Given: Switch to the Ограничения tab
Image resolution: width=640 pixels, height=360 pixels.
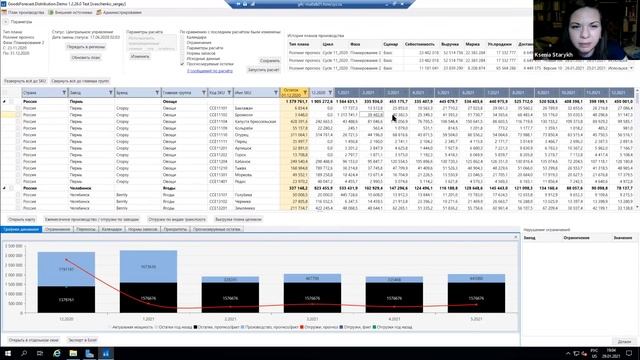Looking at the screenshot, I should pos(58,229).
